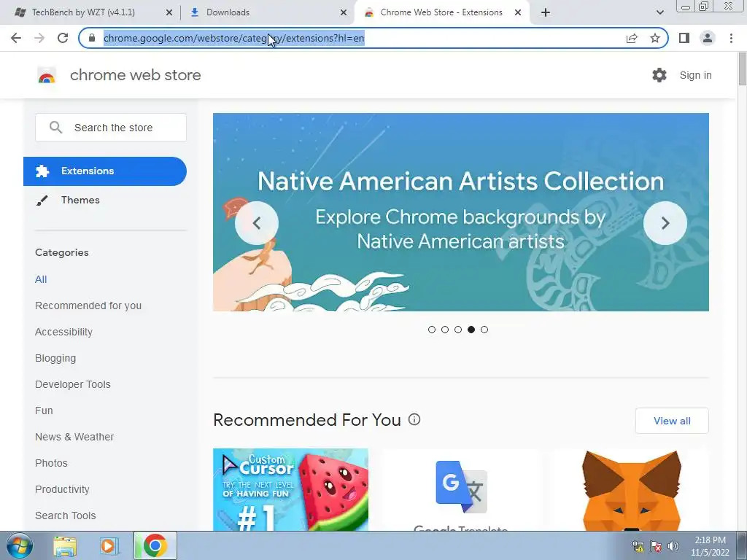Open the Photos category
Viewport: 747px width, 560px height.
click(52, 463)
